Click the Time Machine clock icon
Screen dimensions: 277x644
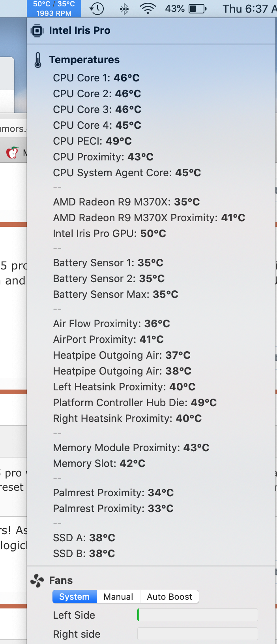pyautogui.click(x=97, y=9)
